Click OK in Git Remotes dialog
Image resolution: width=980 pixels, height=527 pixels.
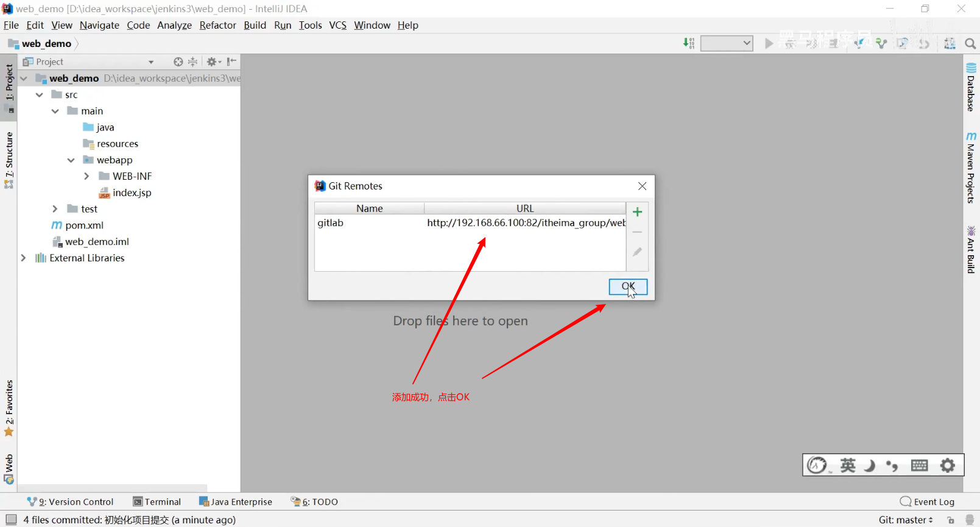tap(628, 286)
